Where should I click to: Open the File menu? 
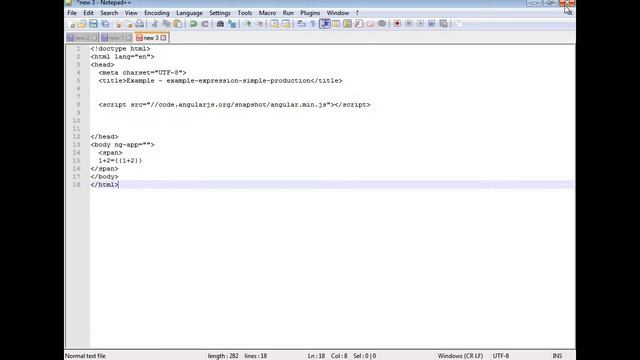[72, 13]
